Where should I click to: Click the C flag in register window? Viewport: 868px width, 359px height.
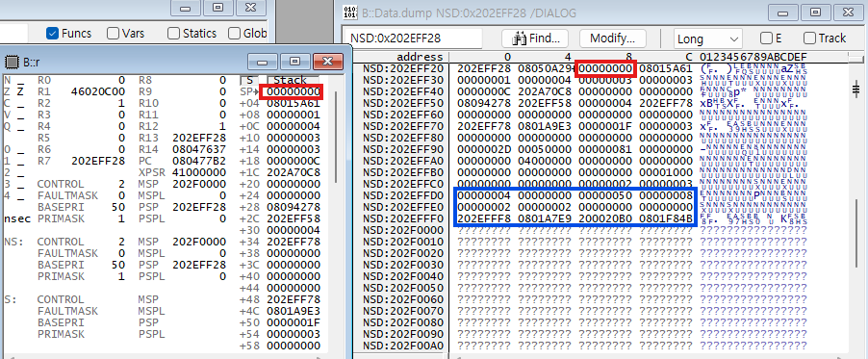pyautogui.click(x=7, y=103)
